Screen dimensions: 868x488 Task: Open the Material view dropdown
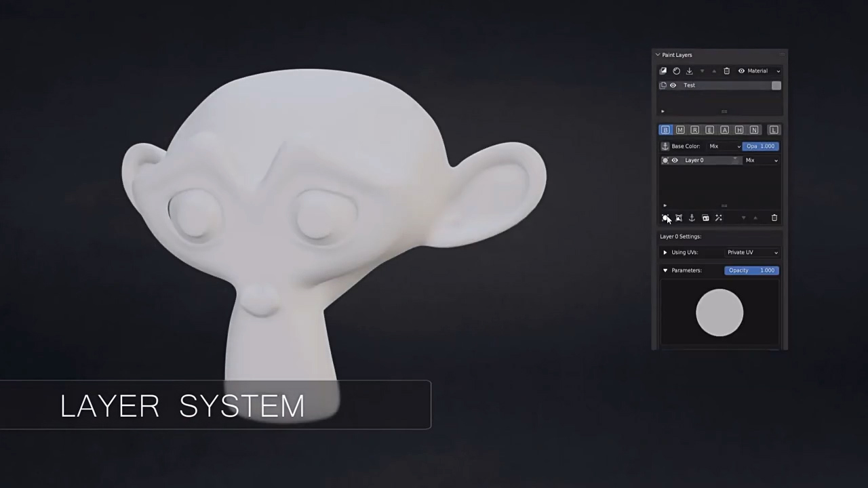point(759,71)
